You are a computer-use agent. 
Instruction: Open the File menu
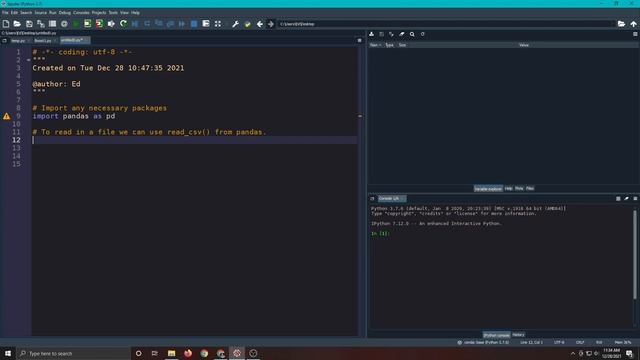coord(5,13)
